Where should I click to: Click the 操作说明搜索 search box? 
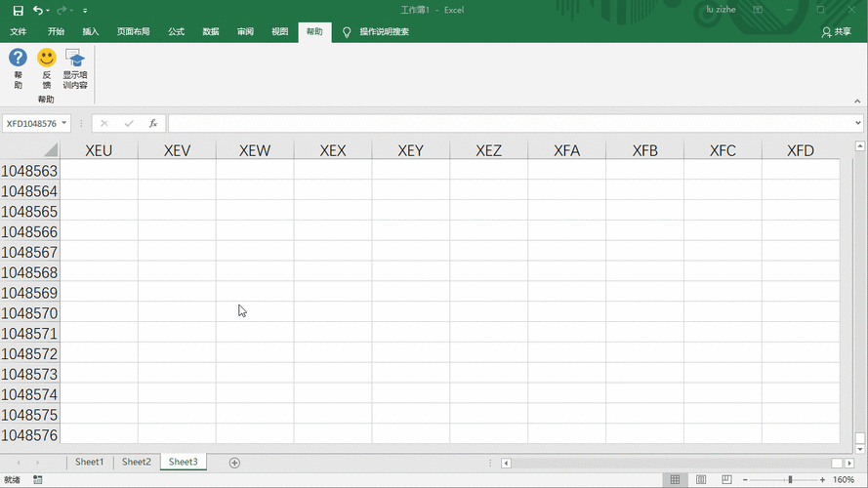click(384, 31)
